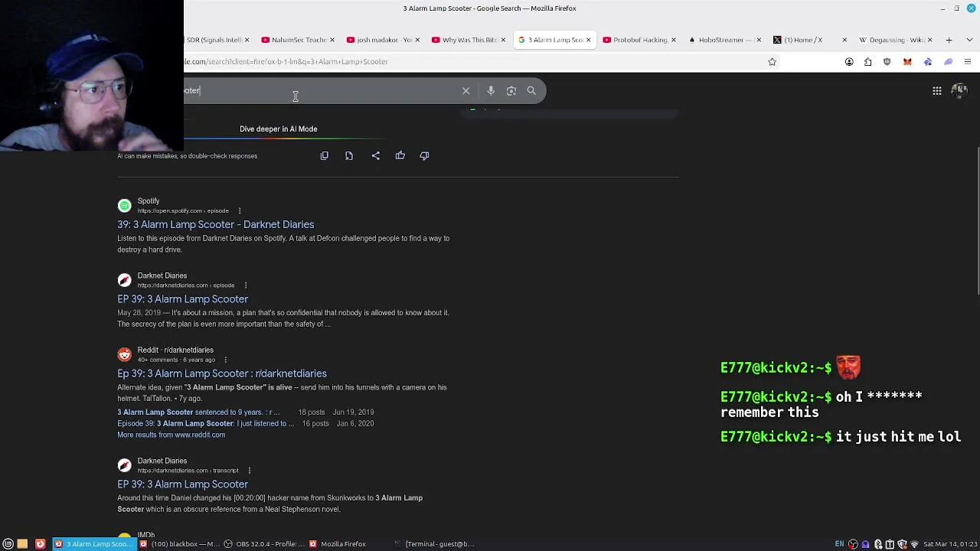Select Mozilla Firefox window in taskbar
The height and width of the screenshot is (551, 980).
point(348,543)
